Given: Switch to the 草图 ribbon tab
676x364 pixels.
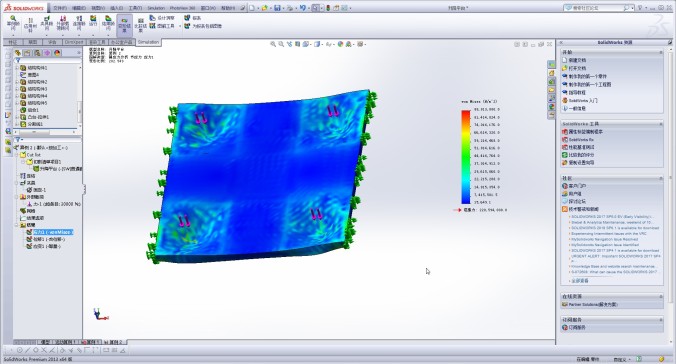Looking at the screenshot, I should tap(33, 42).
